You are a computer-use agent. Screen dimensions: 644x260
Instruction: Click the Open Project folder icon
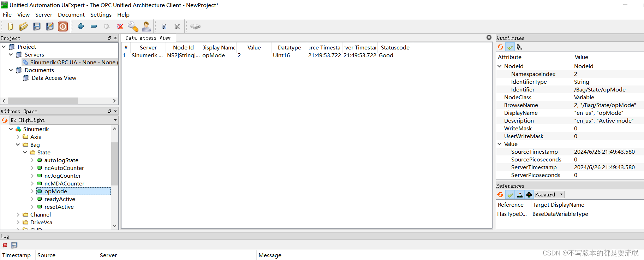click(24, 26)
